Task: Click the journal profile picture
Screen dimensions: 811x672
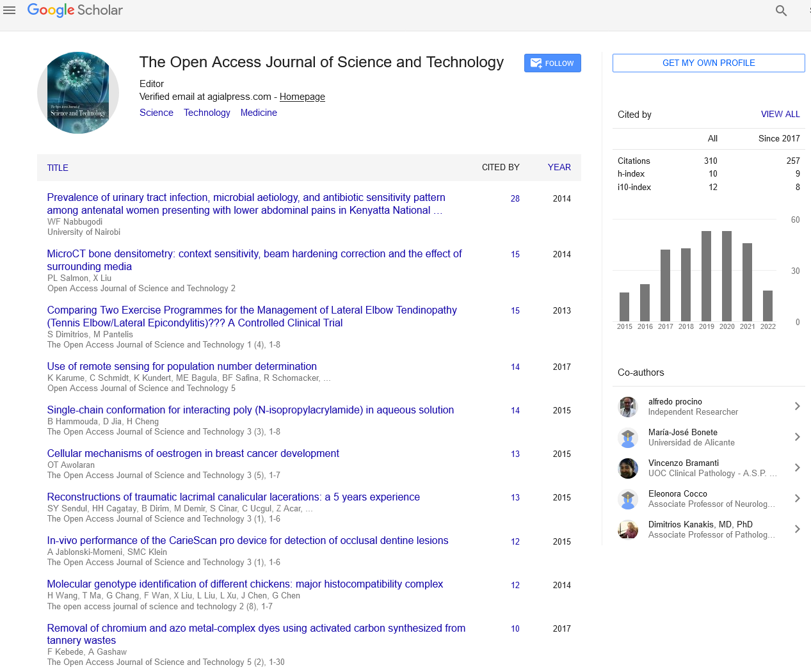Action: pos(78,93)
